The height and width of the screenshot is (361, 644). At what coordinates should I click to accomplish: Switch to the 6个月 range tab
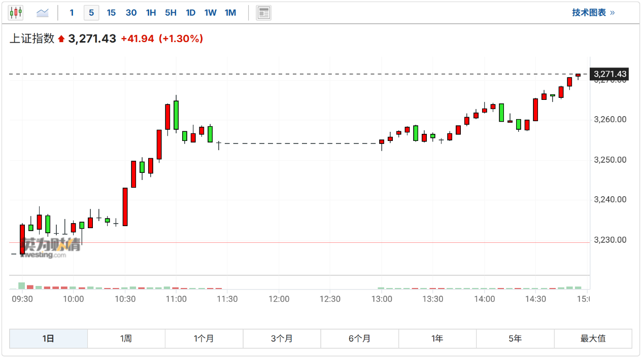point(360,339)
